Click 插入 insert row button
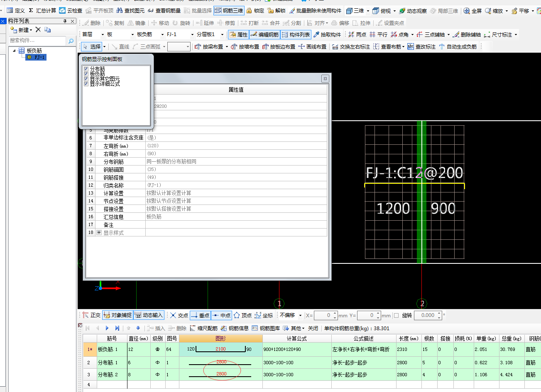 [x=156, y=328]
